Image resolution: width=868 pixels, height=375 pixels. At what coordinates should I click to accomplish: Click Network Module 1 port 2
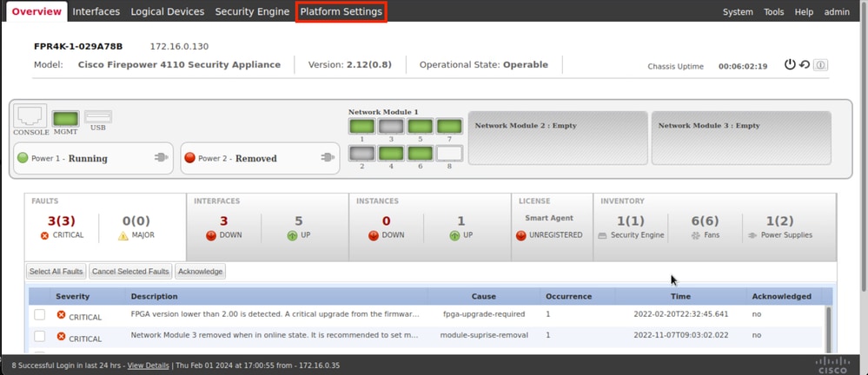coord(362,153)
